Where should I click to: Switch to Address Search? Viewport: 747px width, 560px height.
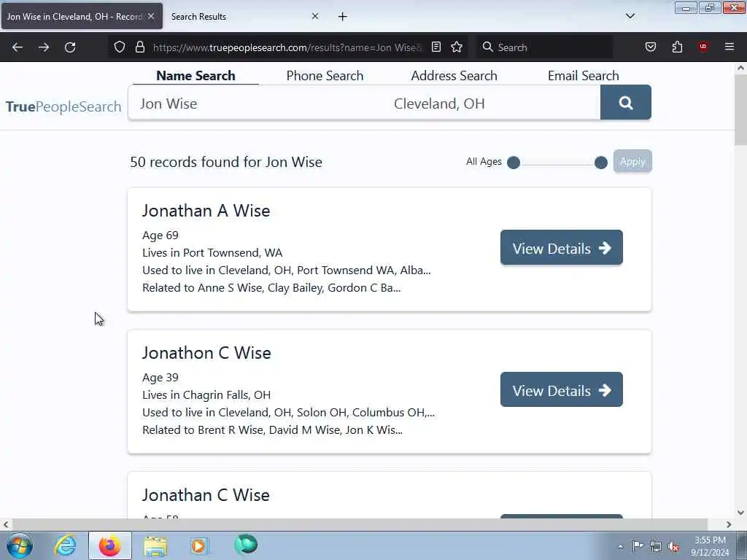coord(454,76)
